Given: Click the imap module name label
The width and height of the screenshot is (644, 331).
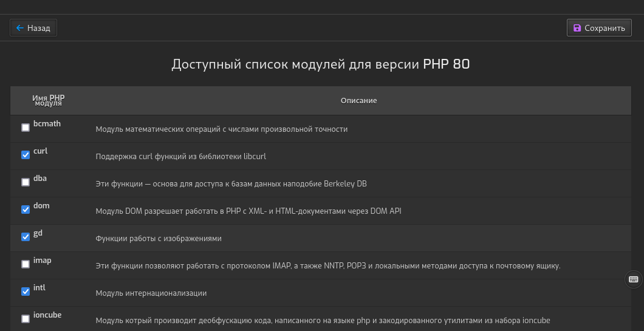Looking at the screenshot, I should (42, 260).
